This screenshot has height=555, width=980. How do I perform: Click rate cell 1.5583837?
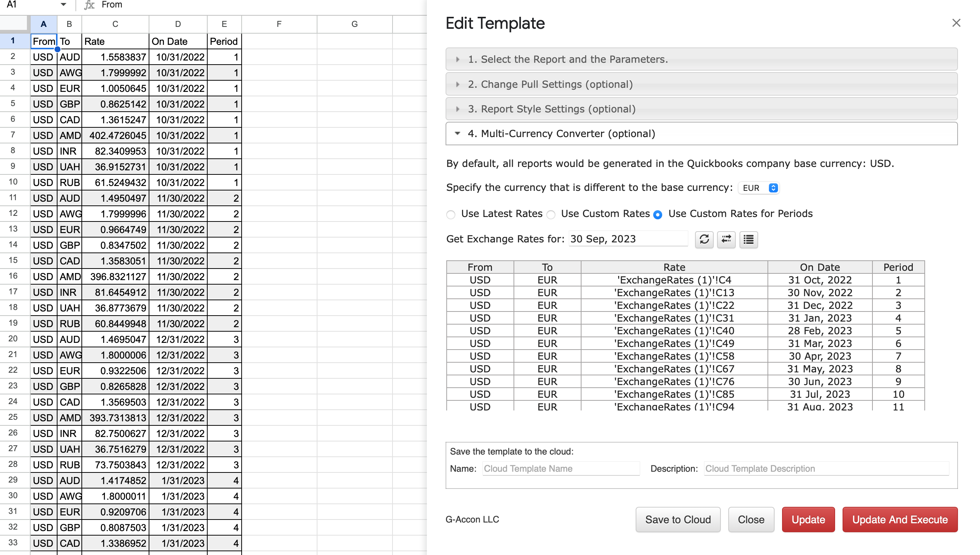(x=115, y=57)
